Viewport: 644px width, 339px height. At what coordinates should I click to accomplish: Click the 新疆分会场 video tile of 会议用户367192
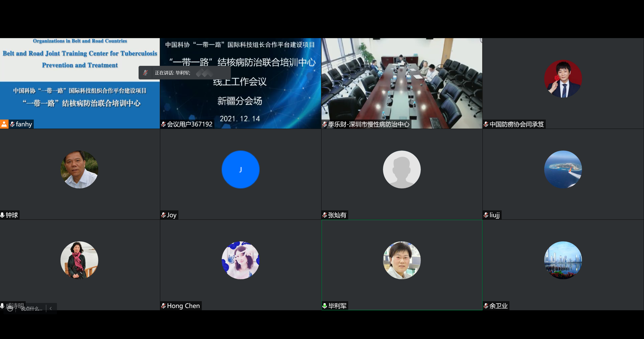(x=241, y=83)
